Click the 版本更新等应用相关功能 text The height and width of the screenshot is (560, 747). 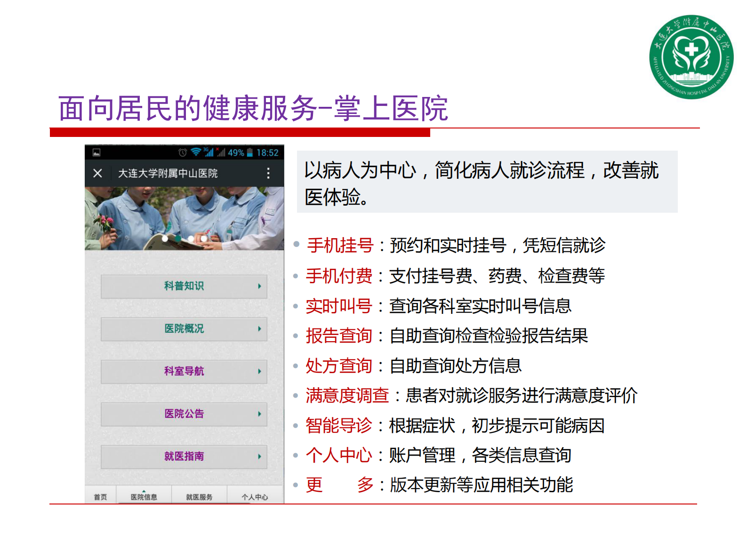point(482,485)
